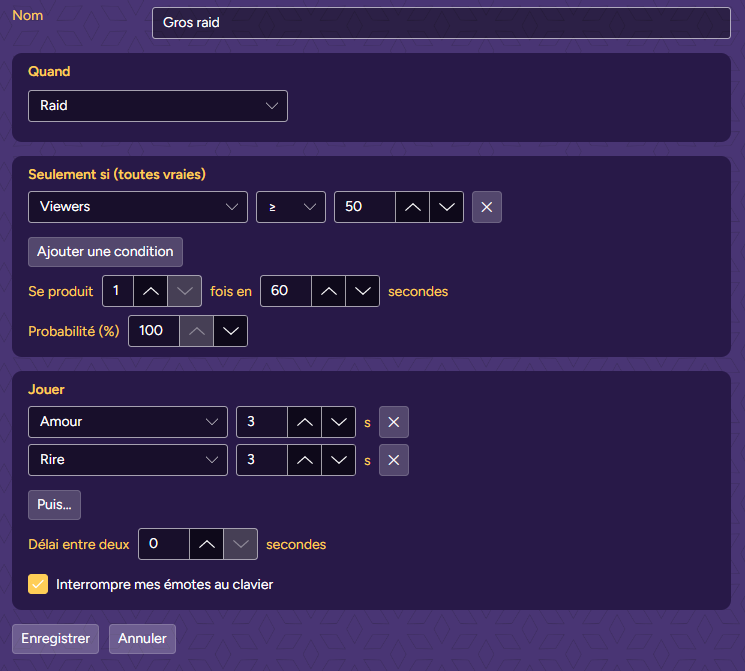Click the Délai entre deux field showing 0
Image resolution: width=745 pixels, height=671 pixels.
click(164, 544)
